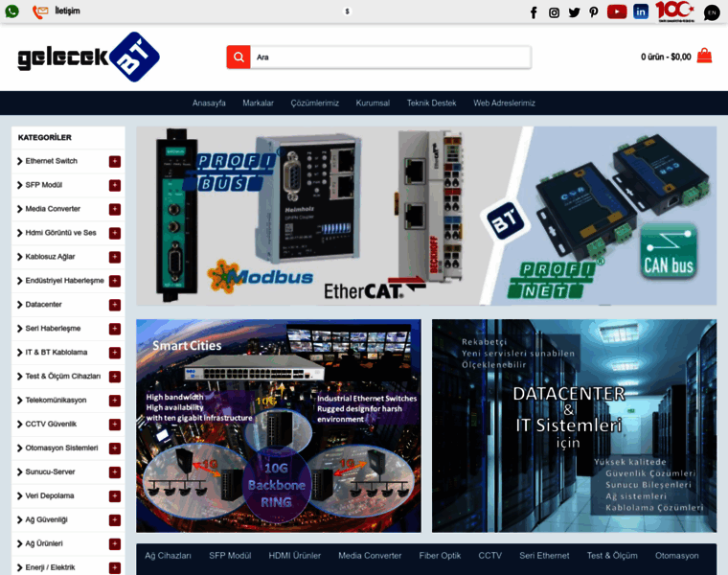The height and width of the screenshot is (575, 728).
Task: Expand CCTV Güvenlik plus button
Action: pos(115,425)
